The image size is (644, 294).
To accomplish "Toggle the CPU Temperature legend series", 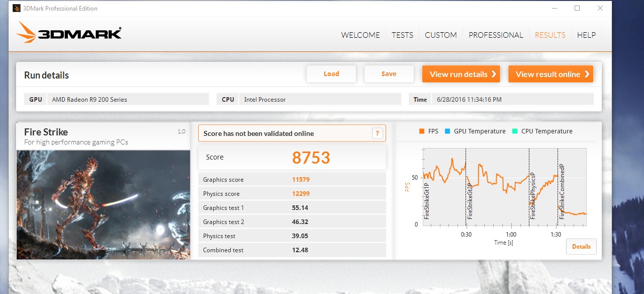I will pos(542,131).
